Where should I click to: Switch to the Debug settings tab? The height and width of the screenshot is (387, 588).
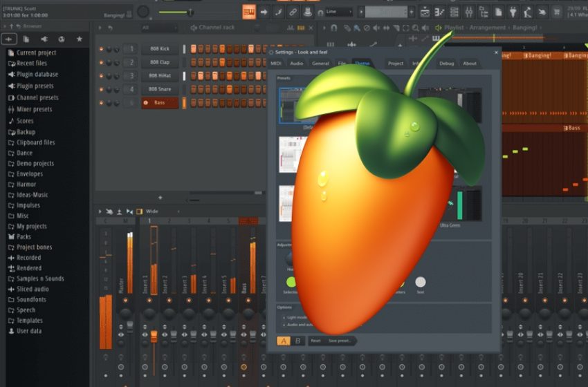(x=447, y=64)
